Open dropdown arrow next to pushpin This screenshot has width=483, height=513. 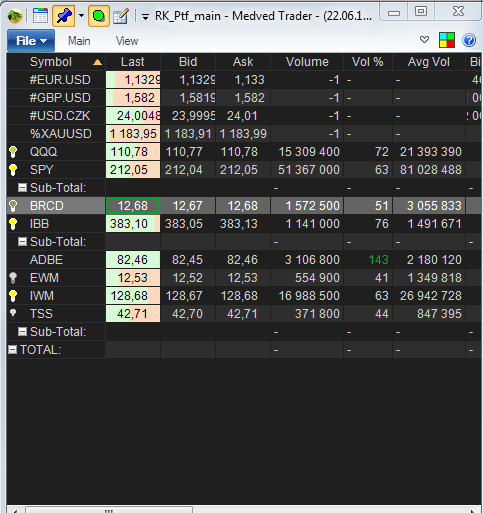click(x=81, y=16)
